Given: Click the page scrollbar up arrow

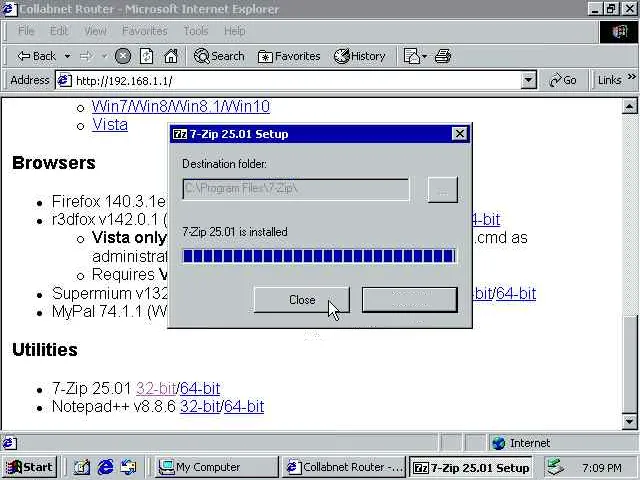Looking at the screenshot, I should (x=629, y=106).
